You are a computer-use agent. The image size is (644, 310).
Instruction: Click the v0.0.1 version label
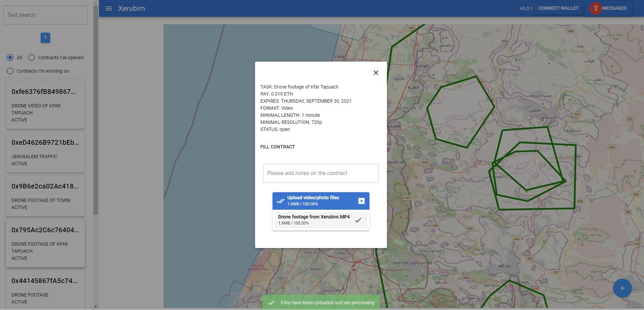coord(526,8)
